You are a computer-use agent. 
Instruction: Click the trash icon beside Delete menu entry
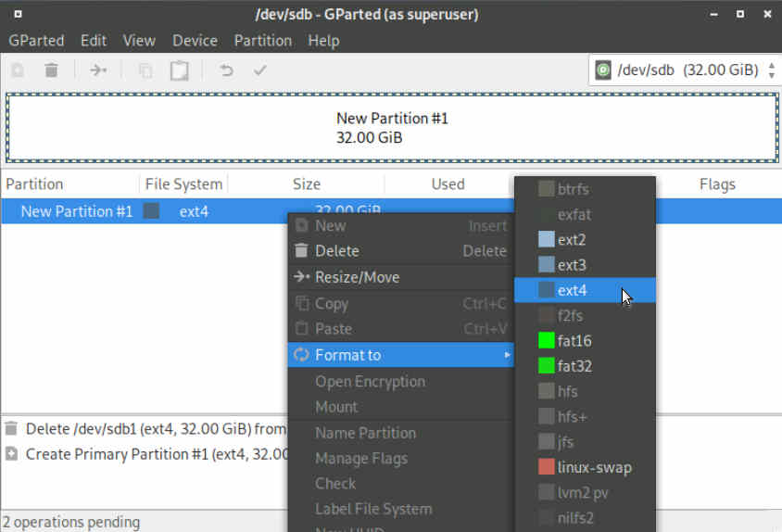point(301,250)
